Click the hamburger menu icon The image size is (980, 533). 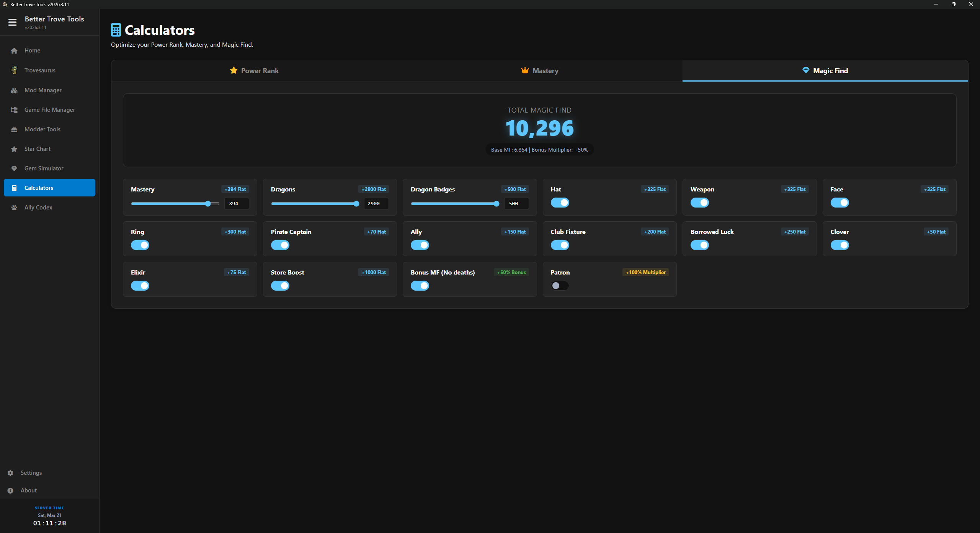[12, 22]
